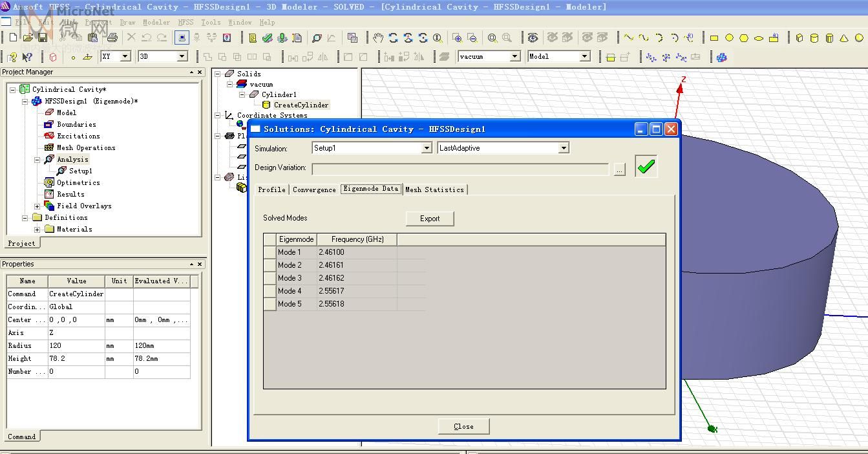Select the Draw Circle tool
This screenshot has height=454, width=868.
[729, 38]
